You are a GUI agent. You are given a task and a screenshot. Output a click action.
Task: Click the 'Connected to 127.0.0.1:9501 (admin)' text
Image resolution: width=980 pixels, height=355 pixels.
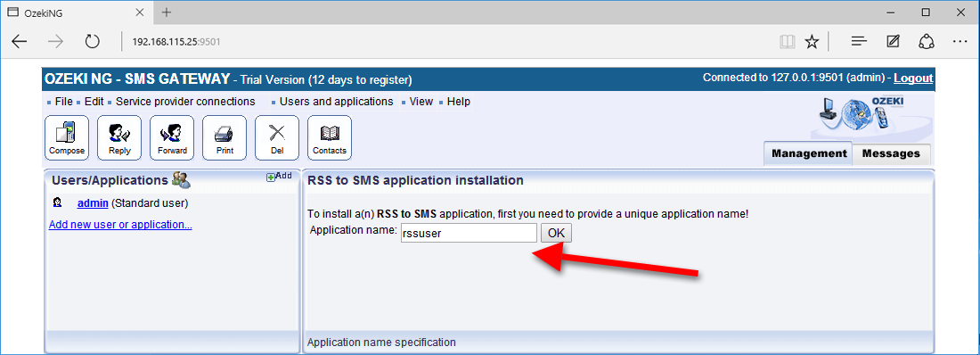794,78
